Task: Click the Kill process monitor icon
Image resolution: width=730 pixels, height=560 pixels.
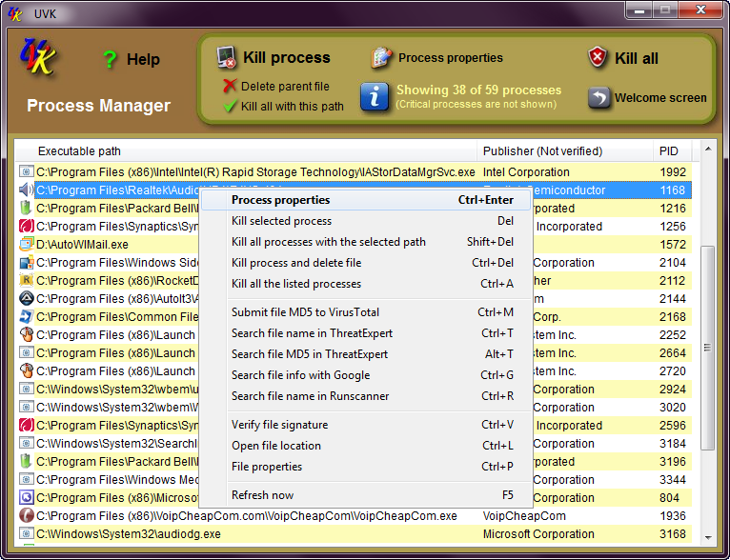Action: click(227, 58)
